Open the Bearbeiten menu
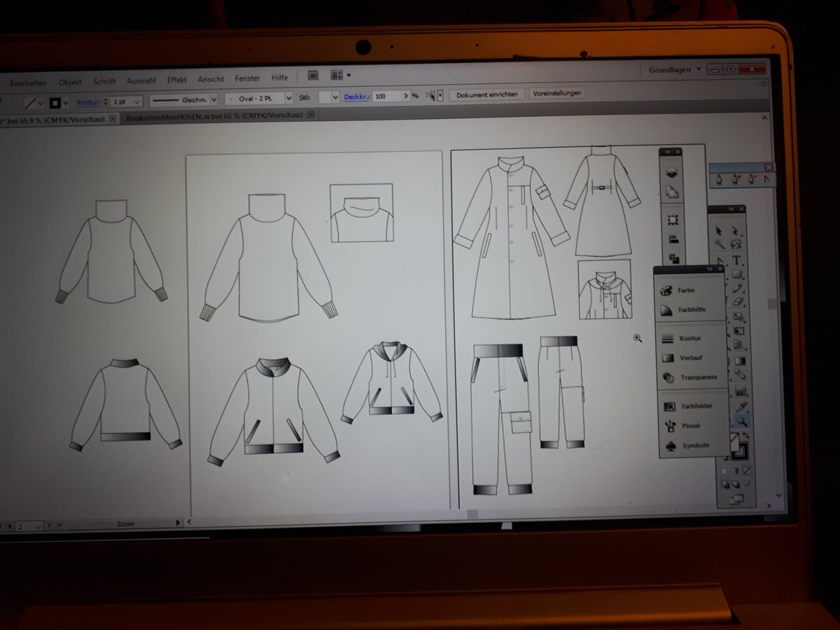This screenshot has height=630, width=840. tap(28, 83)
